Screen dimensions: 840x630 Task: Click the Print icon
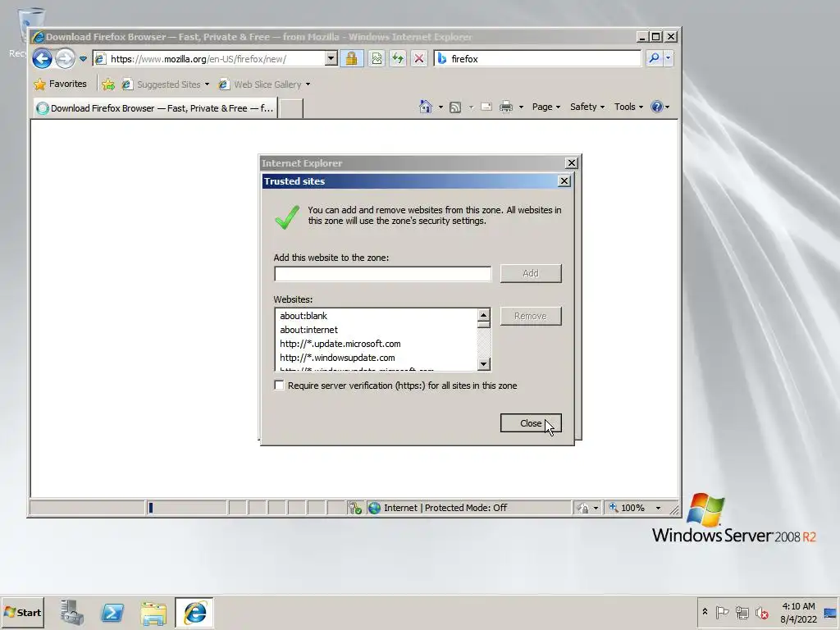point(505,107)
